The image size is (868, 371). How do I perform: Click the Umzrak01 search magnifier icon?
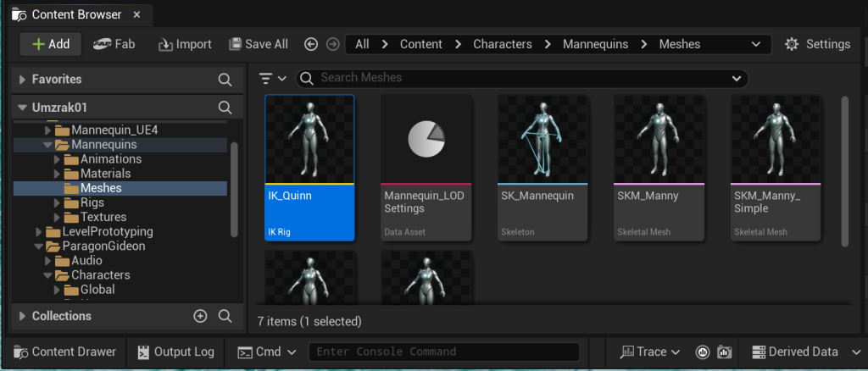tap(225, 108)
